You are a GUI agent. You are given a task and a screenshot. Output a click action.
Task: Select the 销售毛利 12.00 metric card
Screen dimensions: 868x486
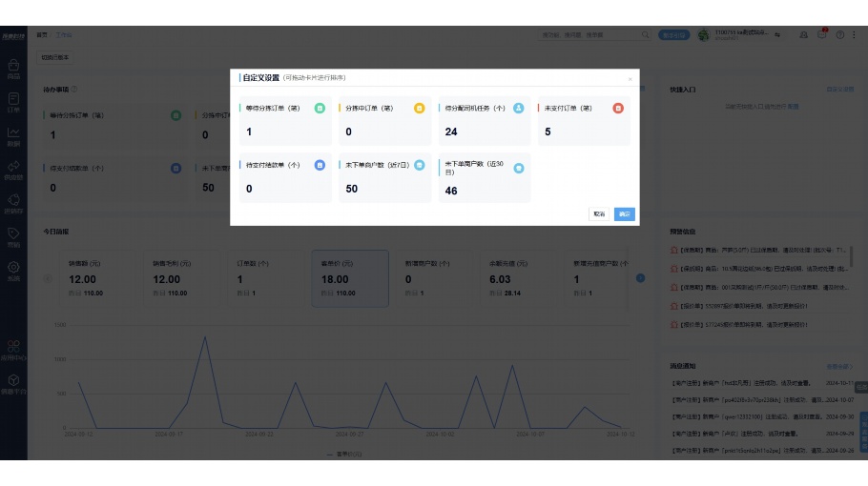pos(181,278)
